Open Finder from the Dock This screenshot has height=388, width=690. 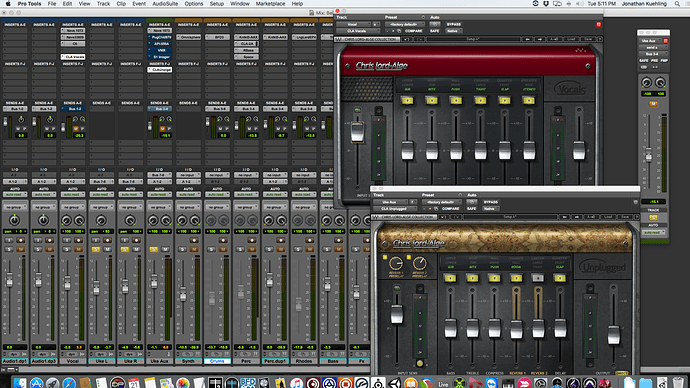coord(20,383)
